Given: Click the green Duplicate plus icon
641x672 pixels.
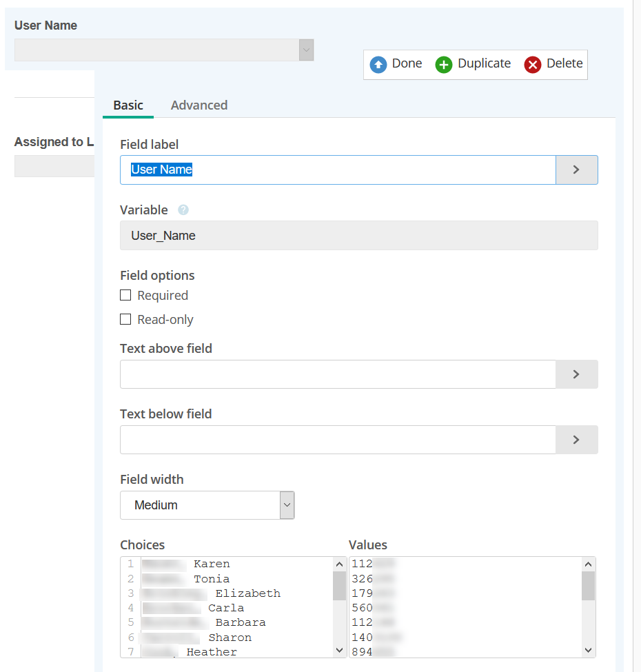Looking at the screenshot, I should pos(444,64).
